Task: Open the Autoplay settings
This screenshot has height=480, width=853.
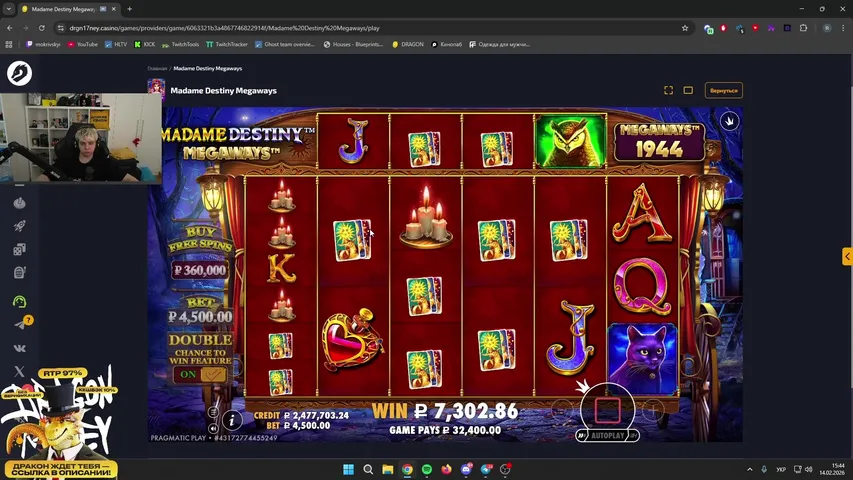Action: click(606, 436)
